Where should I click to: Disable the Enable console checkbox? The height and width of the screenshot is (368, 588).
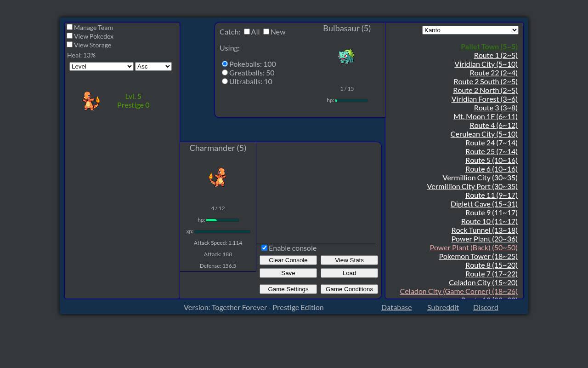264,247
